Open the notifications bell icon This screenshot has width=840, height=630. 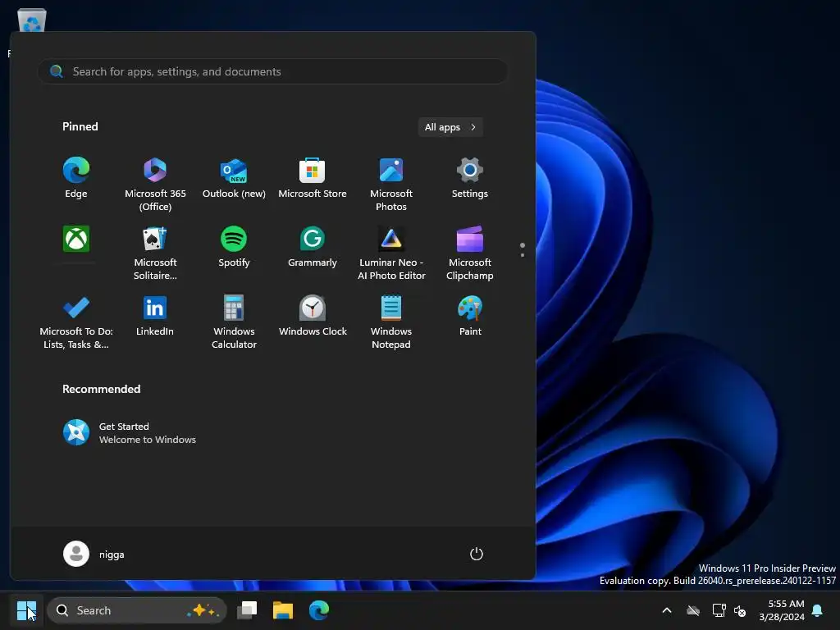[x=817, y=610]
